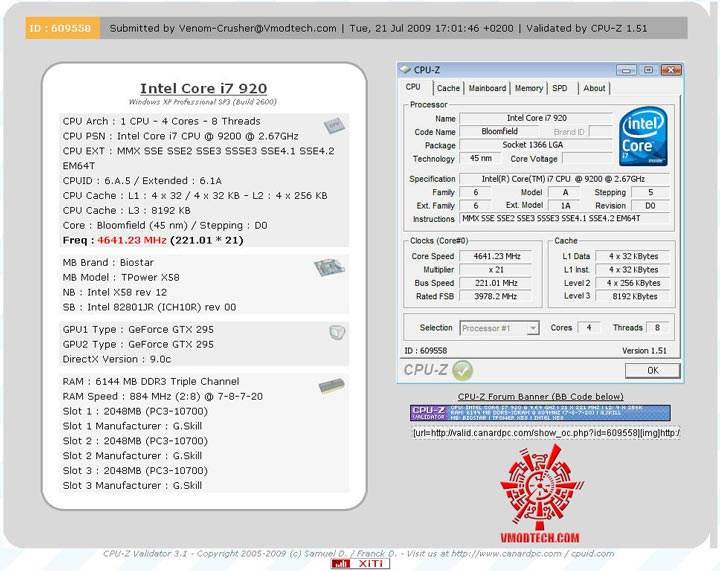Click the Instructions field in CPU-Z
The image size is (720, 571).
[564, 219]
